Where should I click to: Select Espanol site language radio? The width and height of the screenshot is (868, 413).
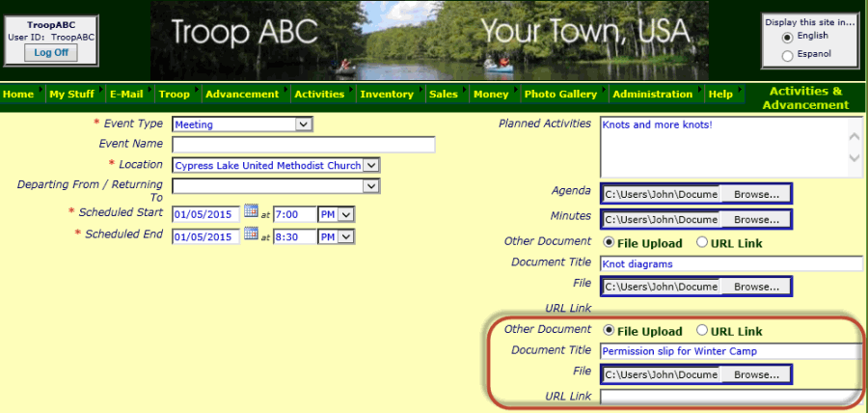(x=787, y=55)
